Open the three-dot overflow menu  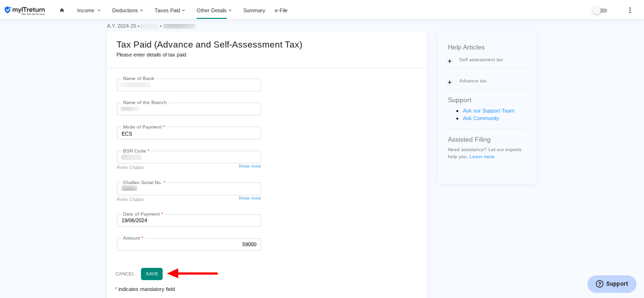630,10
